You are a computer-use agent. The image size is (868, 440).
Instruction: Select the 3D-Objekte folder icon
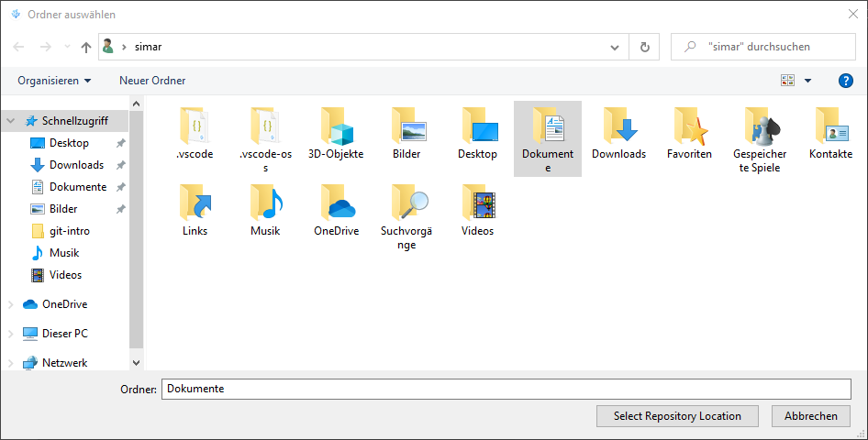coord(336,126)
